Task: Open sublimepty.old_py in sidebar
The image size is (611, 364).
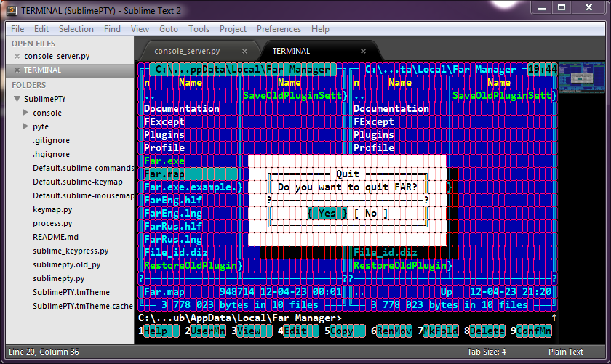Action: (67, 264)
